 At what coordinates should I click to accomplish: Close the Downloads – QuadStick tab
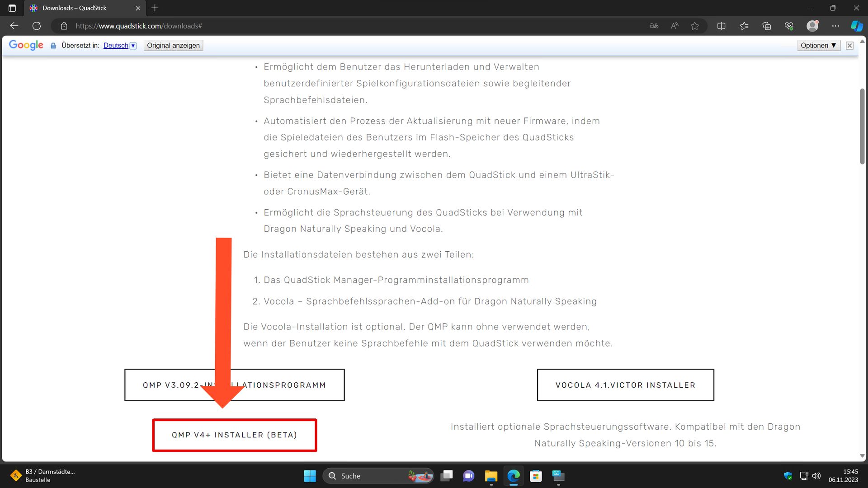coord(138,8)
